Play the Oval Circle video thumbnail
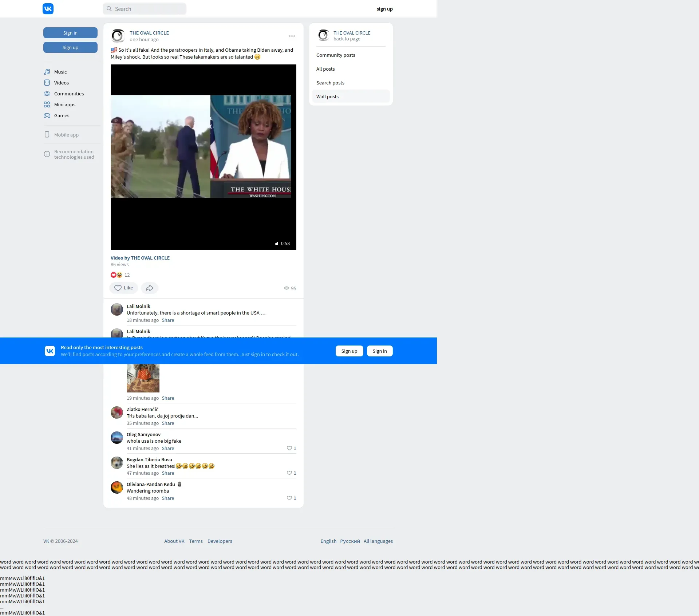 click(203, 157)
